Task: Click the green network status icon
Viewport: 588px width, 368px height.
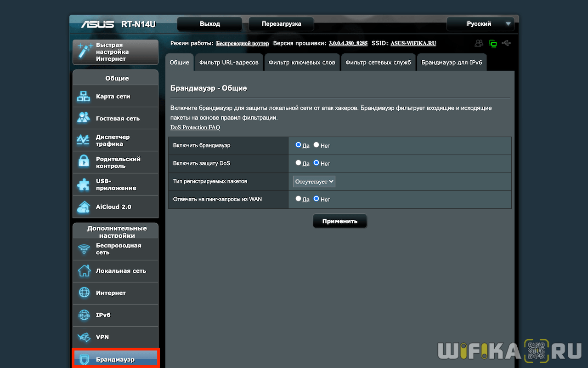Action: tap(493, 44)
